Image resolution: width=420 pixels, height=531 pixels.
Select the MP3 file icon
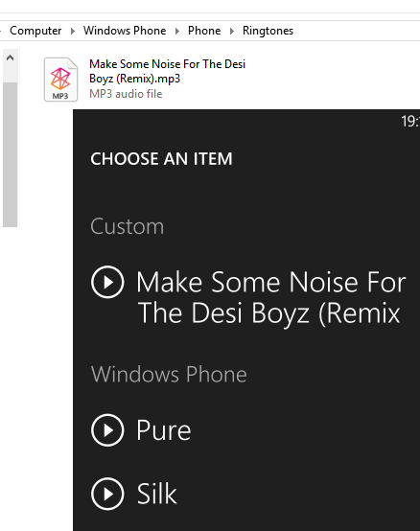(x=60, y=80)
